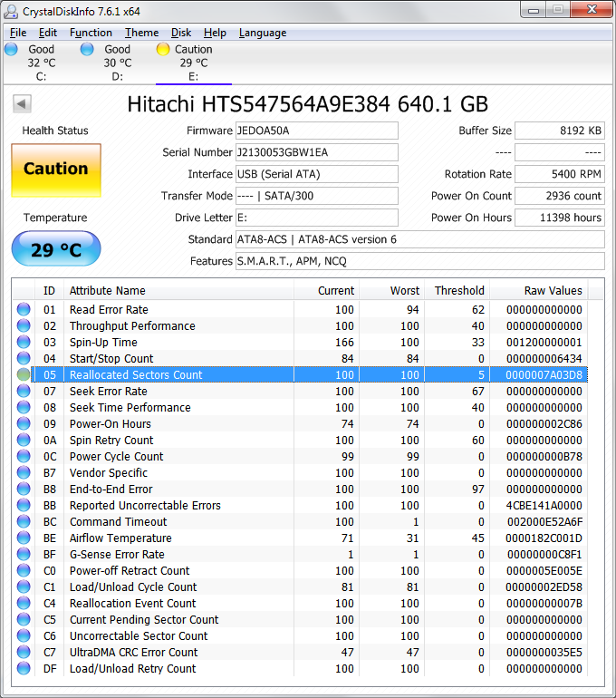Click the yellow Caution icon for E: drive
This screenshot has width=616, height=698.
pos(163,50)
